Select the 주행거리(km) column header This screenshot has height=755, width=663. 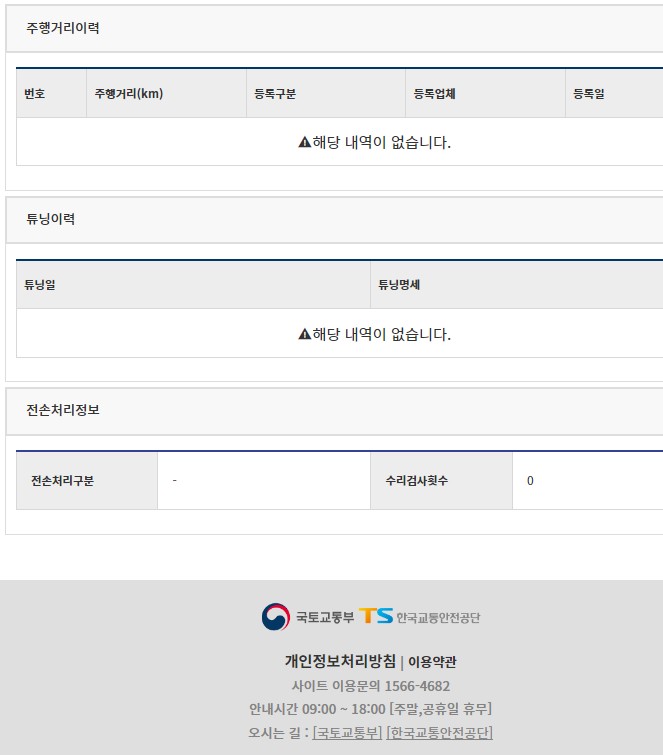(x=167, y=93)
